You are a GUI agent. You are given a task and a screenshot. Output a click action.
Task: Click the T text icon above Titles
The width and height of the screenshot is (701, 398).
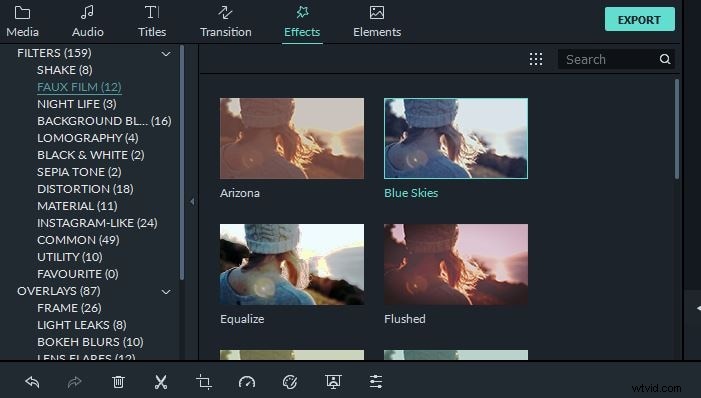click(x=152, y=13)
